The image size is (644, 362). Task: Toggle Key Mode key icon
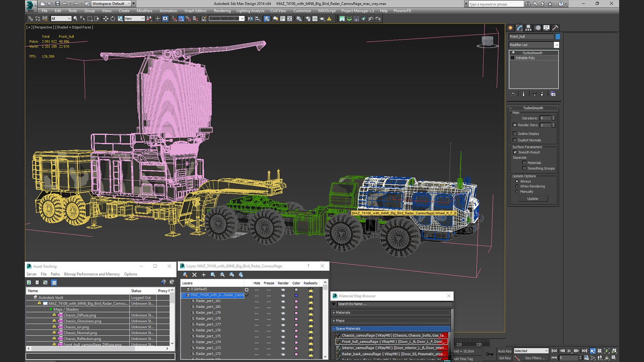(489, 354)
